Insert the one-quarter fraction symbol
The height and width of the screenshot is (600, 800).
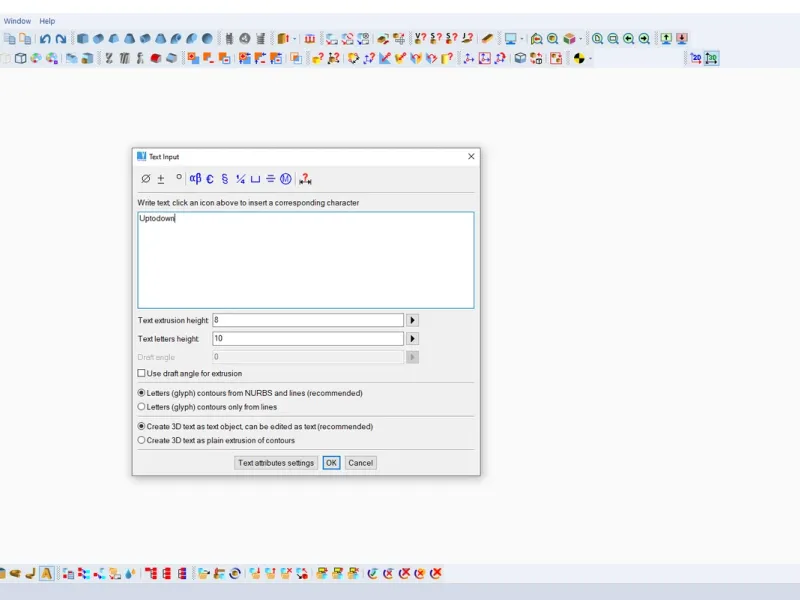click(x=240, y=179)
